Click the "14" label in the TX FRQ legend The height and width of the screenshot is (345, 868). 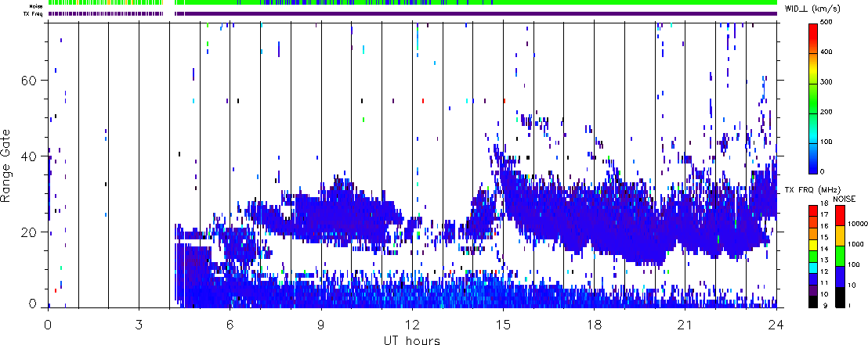[x=824, y=249]
